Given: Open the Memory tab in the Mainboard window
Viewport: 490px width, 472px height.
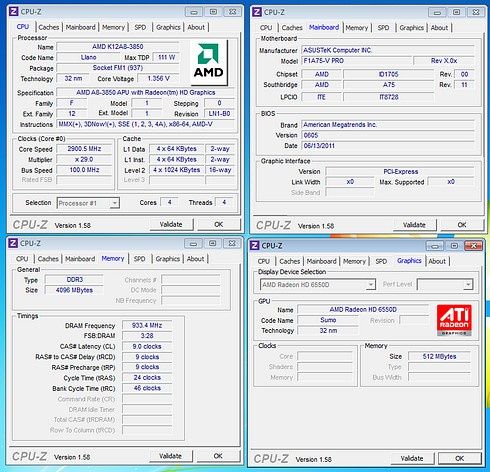Looking at the screenshot, I should tap(356, 28).
